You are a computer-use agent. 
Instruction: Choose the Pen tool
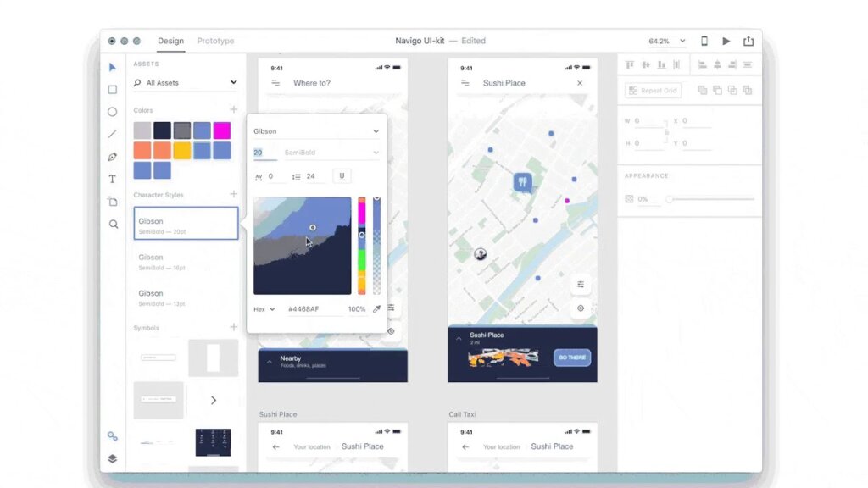113,157
